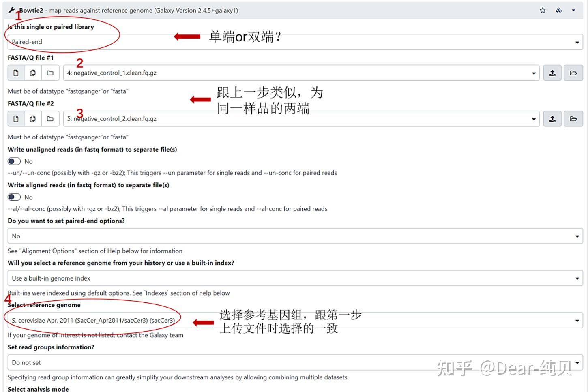Click the favorite star icon for Bowtie2
588x392 pixels.
click(543, 11)
